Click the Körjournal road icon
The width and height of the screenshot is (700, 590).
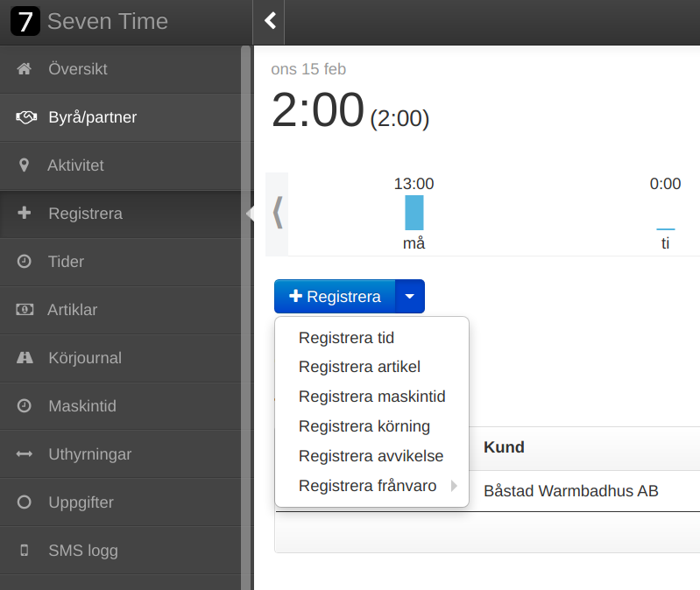coord(25,358)
